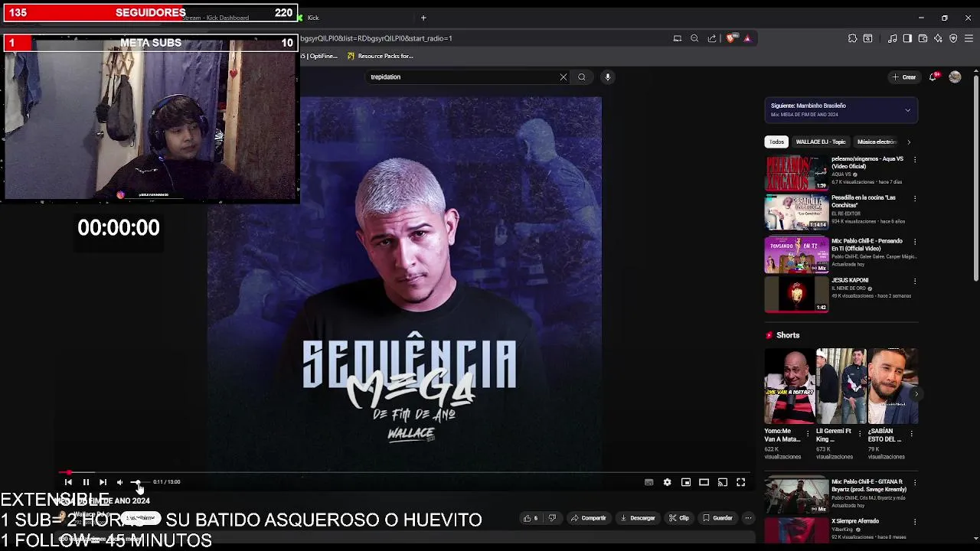980x551 pixels.
Task: Open 'X Siempre Aferrado' video title
Action: tap(855, 521)
